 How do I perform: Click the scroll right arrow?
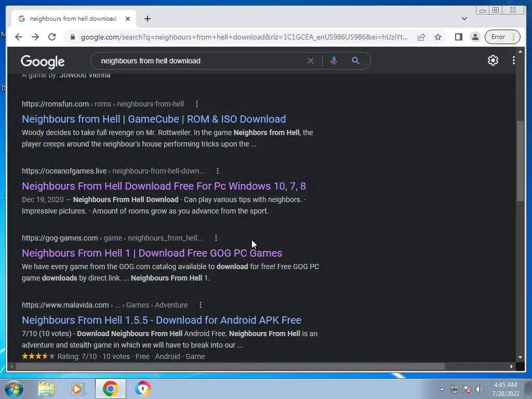point(511,366)
